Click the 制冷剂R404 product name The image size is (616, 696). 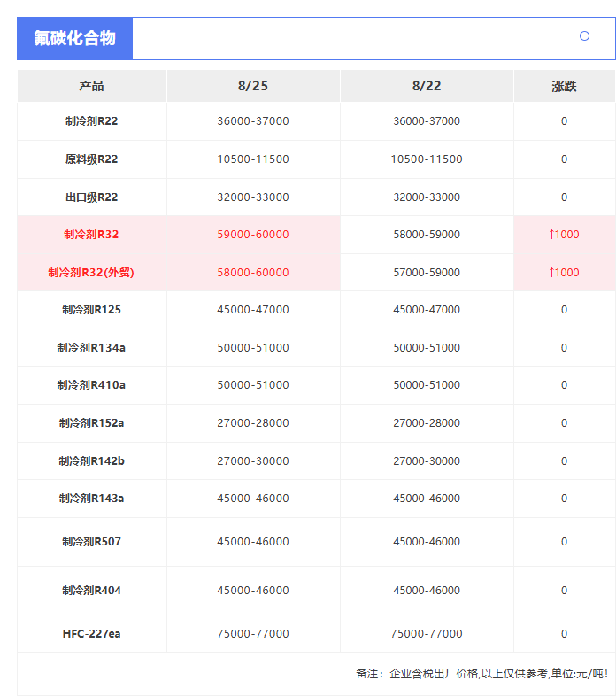click(91, 591)
